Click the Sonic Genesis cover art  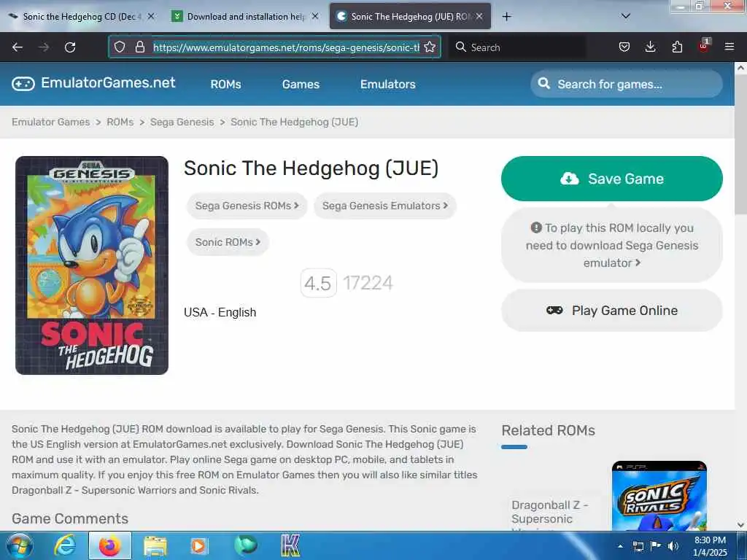click(x=92, y=265)
